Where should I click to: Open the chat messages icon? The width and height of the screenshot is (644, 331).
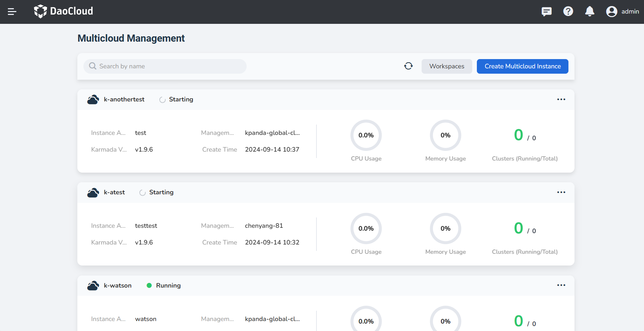click(546, 11)
